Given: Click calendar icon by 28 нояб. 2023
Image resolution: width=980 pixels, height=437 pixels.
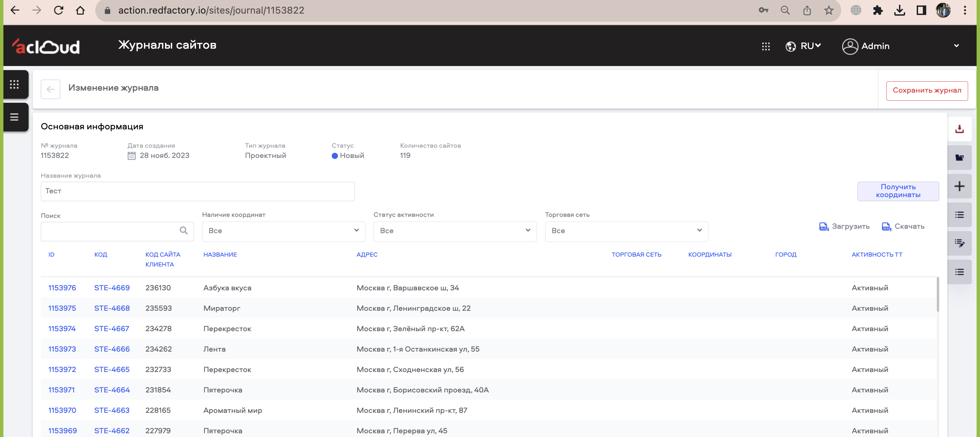Looking at the screenshot, I should [131, 155].
